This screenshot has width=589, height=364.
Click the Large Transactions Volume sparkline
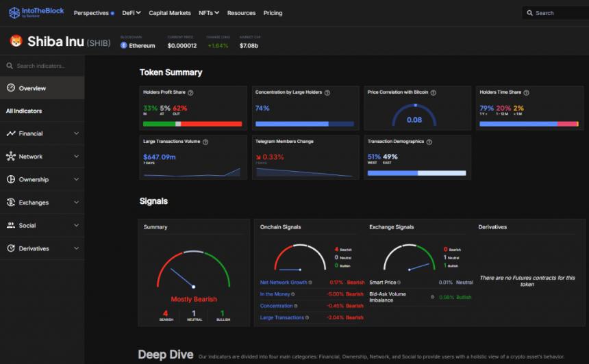pyautogui.click(x=192, y=172)
